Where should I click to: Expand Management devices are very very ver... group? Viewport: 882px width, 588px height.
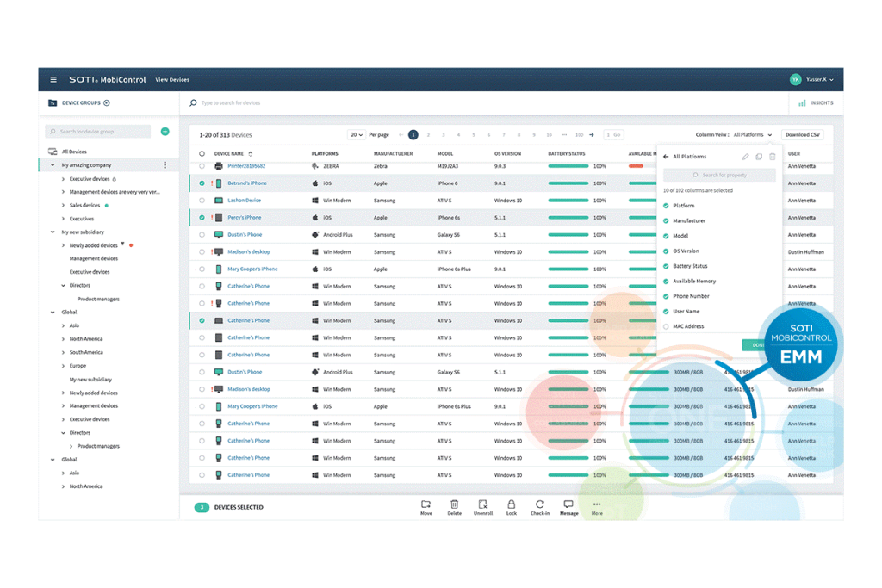[63, 192]
